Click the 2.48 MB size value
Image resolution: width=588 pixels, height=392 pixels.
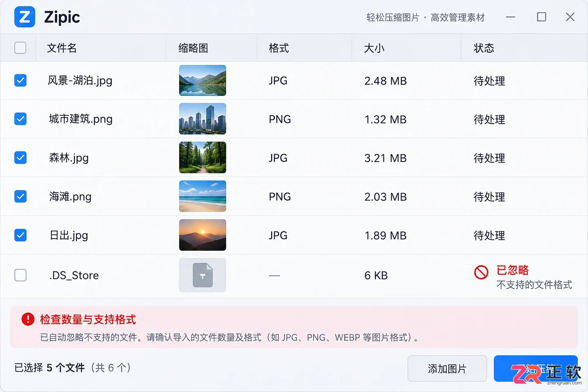pyautogui.click(x=385, y=81)
